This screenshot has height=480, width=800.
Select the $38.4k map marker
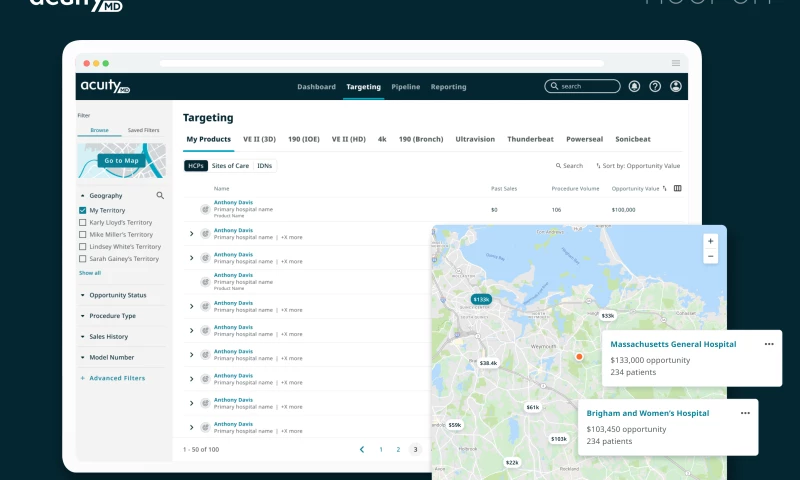[x=488, y=363]
